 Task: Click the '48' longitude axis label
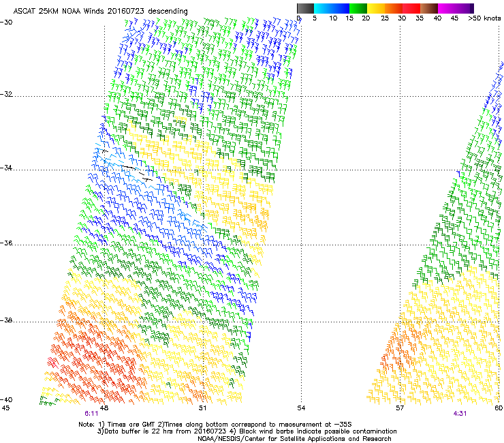[104, 408]
